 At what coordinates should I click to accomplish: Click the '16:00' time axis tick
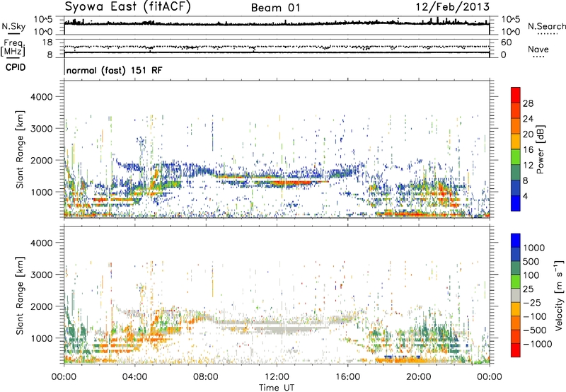pyautogui.click(x=347, y=376)
